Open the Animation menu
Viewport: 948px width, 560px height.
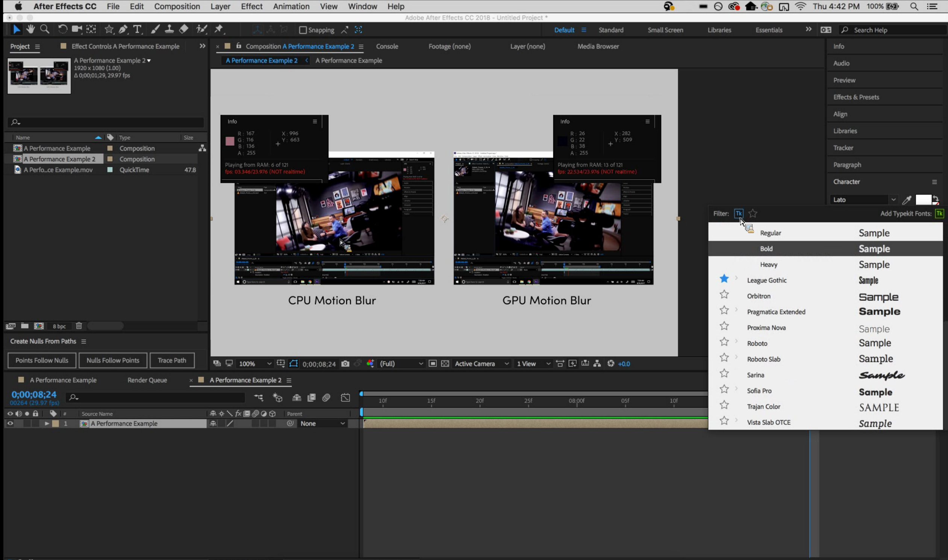pos(291,6)
